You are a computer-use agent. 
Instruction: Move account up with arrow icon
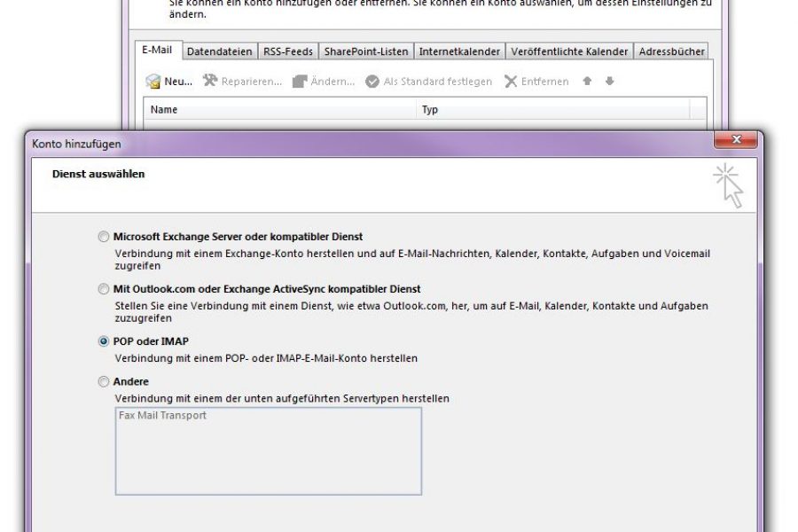[x=587, y=81]
